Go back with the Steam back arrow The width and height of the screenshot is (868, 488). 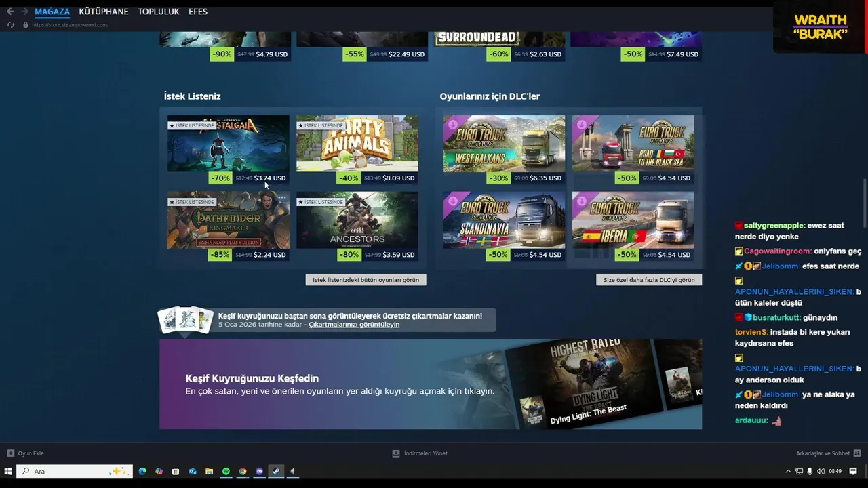[x=10, y=12]
